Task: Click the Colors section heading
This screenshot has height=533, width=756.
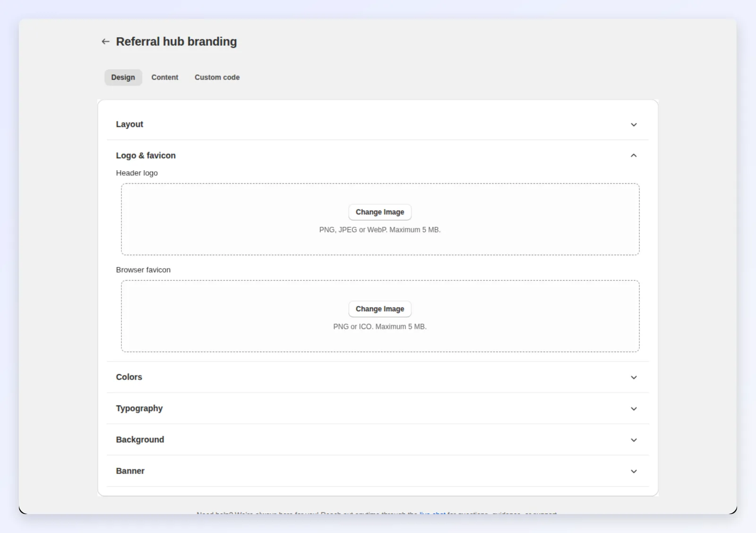Action: (129, 377)
